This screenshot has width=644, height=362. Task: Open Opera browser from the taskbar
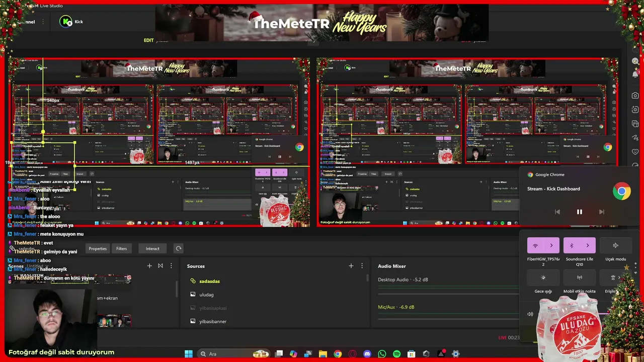click(x=352, y=354)
